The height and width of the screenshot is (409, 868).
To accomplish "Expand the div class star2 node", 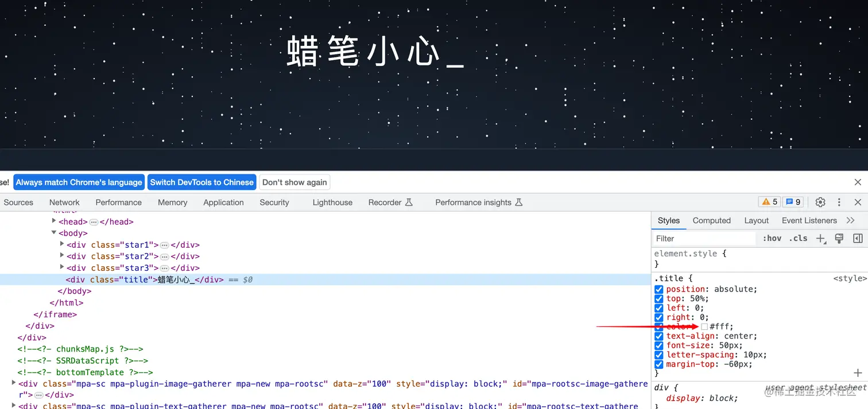I will [x=62, y=256].
